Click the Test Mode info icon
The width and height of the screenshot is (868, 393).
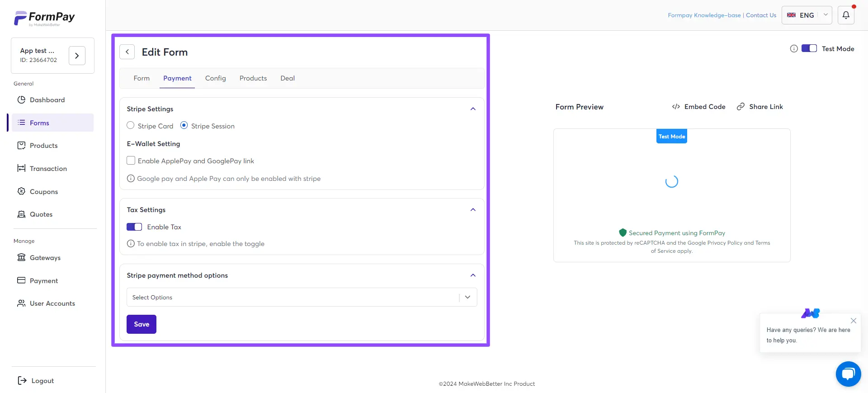click(x=793, y=49)
